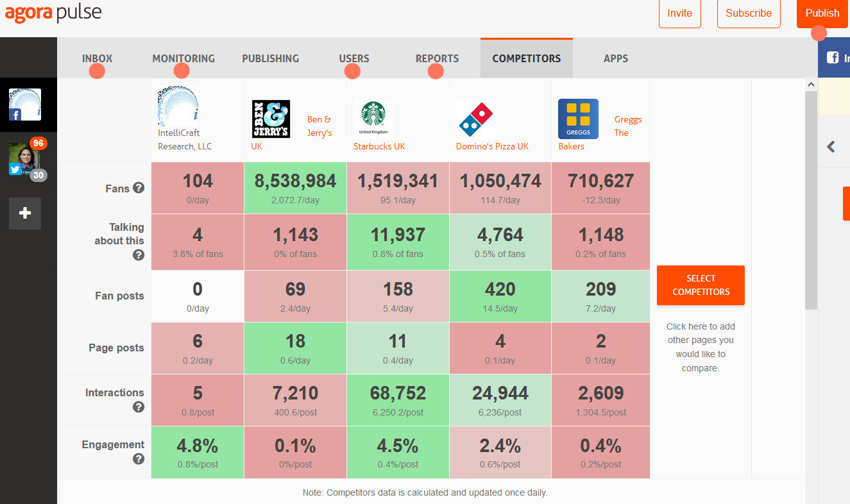Screen dimensions: 850x504
Task: Click the 11 page posts cell
Action: tap(398, 348)
